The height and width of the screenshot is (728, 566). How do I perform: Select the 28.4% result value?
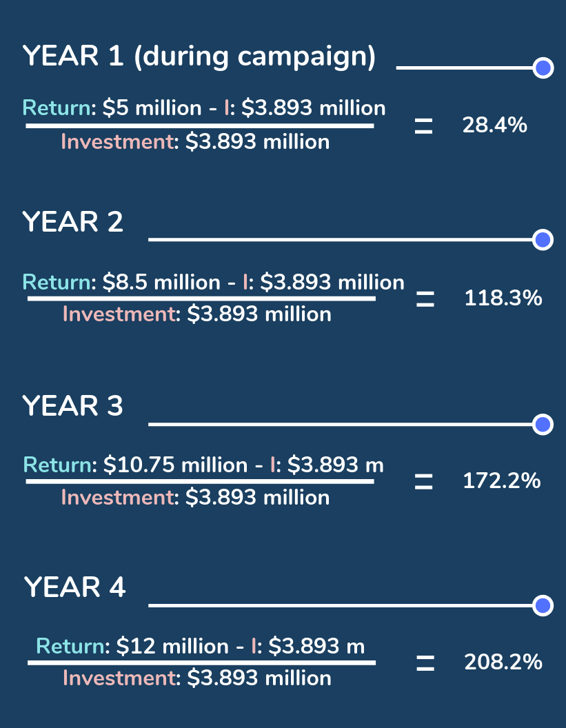pyautogui.click(x=495, y=125)
